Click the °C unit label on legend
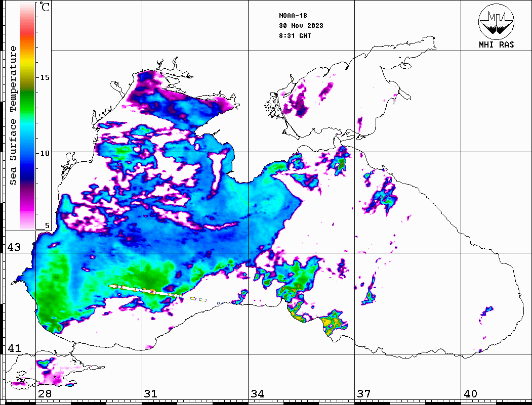 pos(45,7)
